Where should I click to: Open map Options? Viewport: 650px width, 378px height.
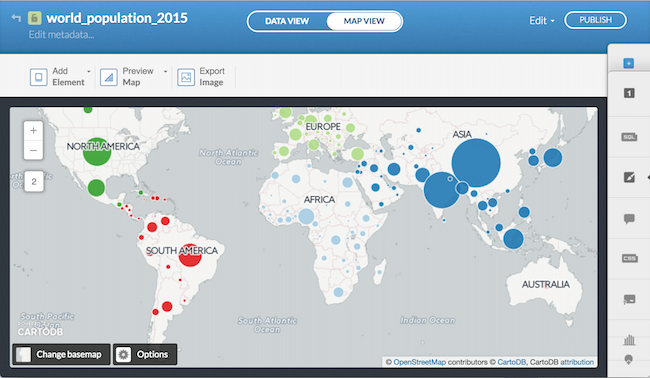(145, 354)
